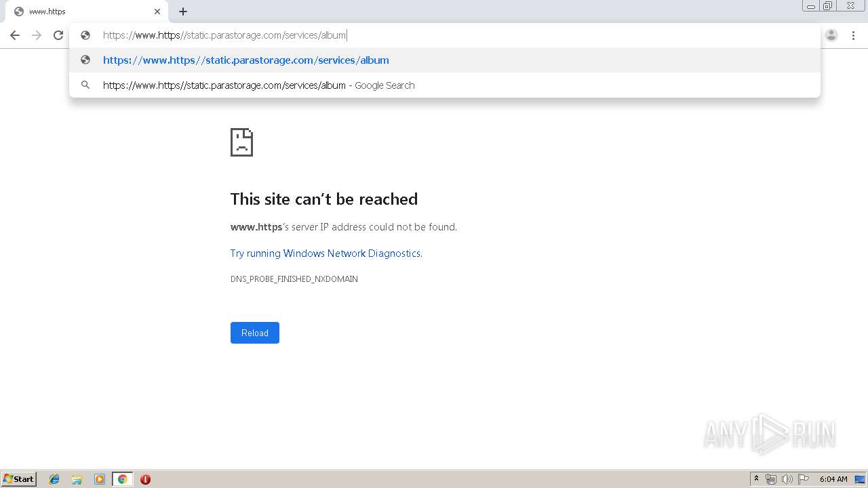Click the blue Reload button
The width and height of the screenshot is (868, 488).
click(x=255, y=333)
